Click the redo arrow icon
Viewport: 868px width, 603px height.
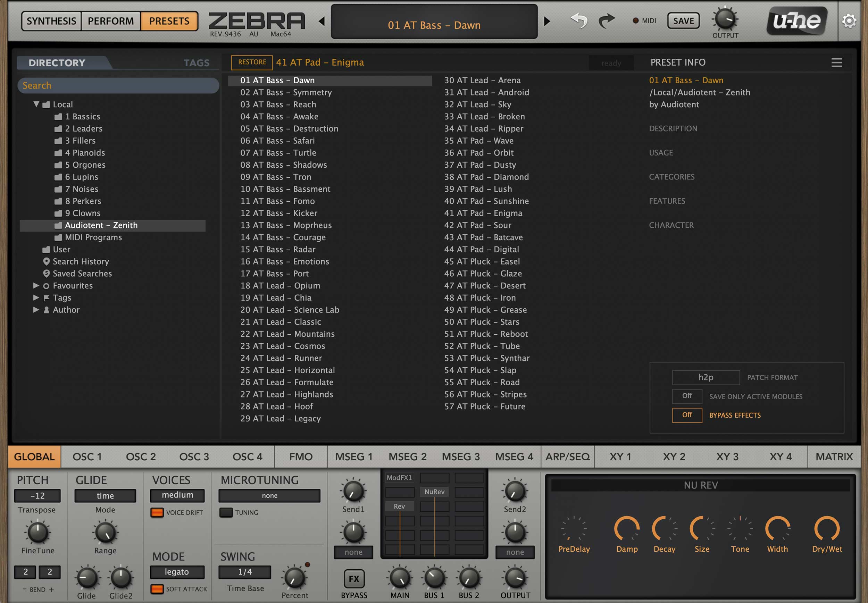pyautogui.click(x=606, y=21)
